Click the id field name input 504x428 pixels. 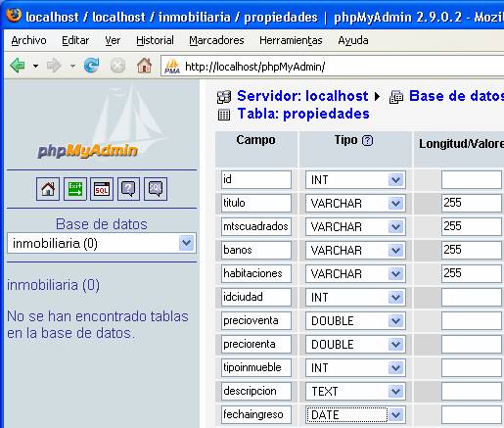[x=256, y=179]
